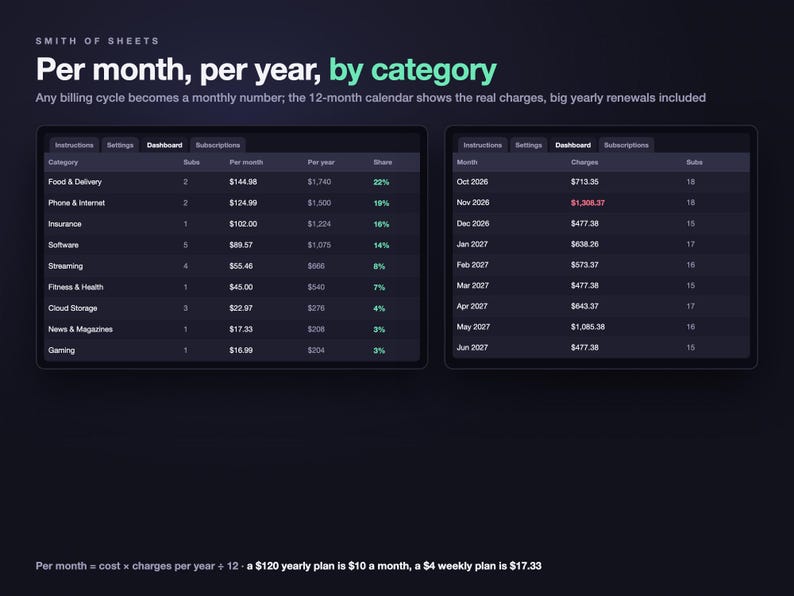
Task: Click the $144.98 per month value
Action: tap(243, 182)
